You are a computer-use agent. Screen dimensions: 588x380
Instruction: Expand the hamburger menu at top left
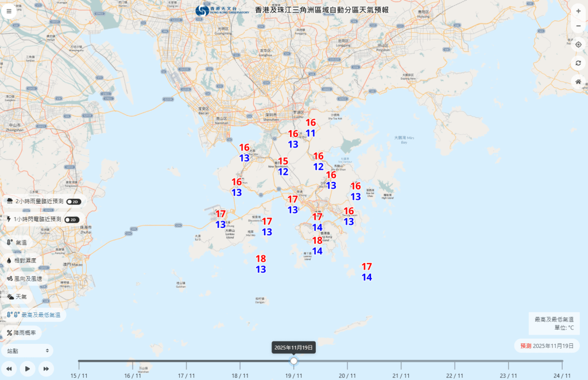coord(9,11)
